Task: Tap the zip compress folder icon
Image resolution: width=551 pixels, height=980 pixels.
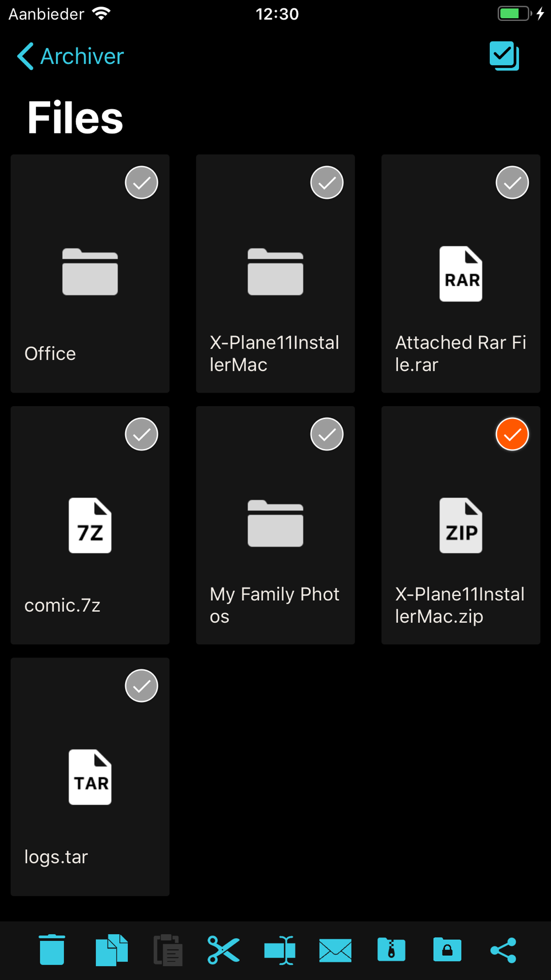Action: click(391, 949)
